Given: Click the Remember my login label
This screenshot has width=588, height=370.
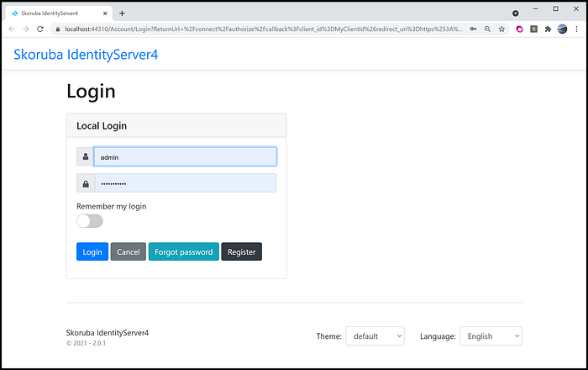Looking at the screenshot, I should pos(112,206).
